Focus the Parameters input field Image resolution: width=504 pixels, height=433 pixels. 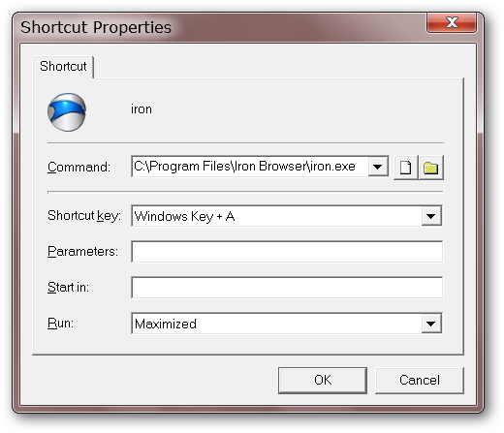[x=287, y=252]
